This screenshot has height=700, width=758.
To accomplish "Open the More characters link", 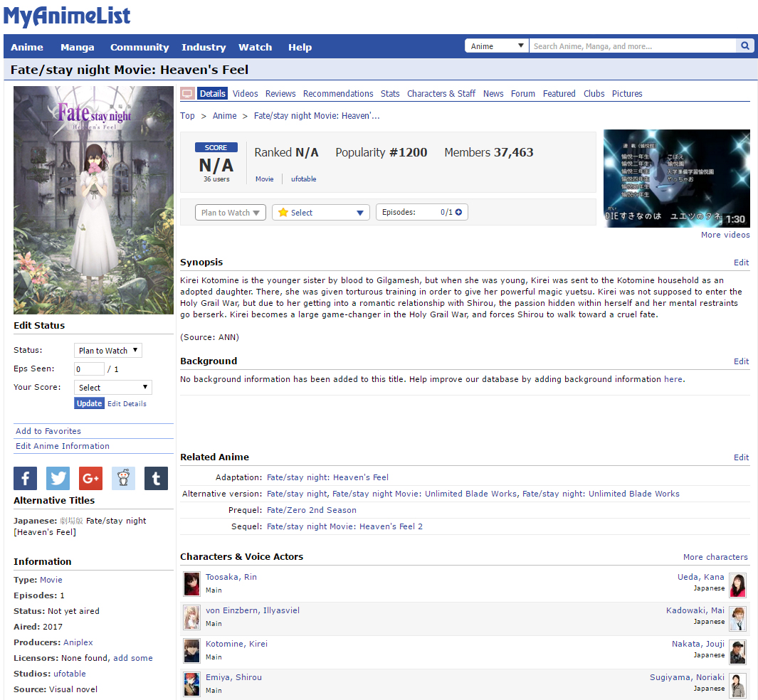I will [715, 557].
